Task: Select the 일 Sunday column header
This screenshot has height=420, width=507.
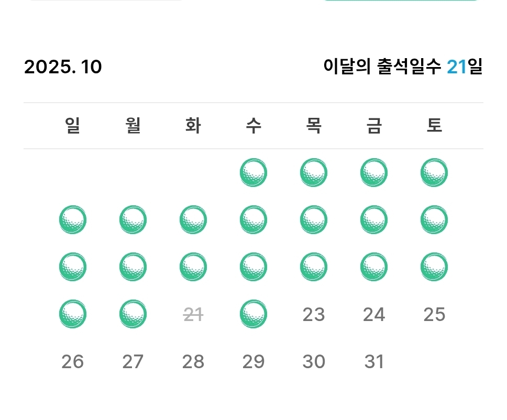Action: tap(73, 126)
